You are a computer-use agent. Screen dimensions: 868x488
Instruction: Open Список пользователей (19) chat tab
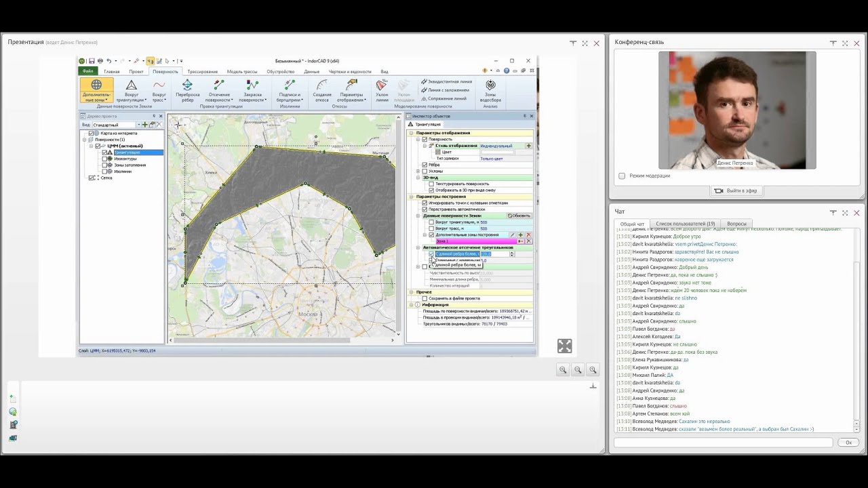685,224
